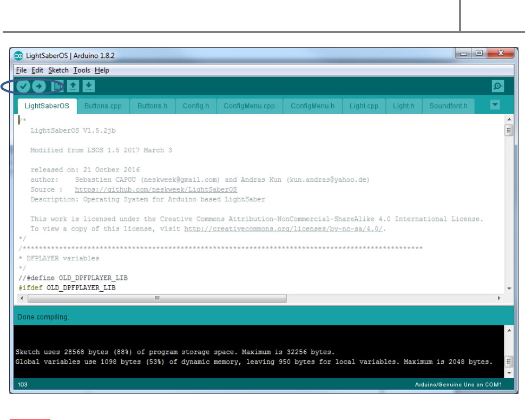Follow the github.com/neskweek/LightSaberOS link
The width and height of the screenshot is (525, 420).
(x=156, y=189)
